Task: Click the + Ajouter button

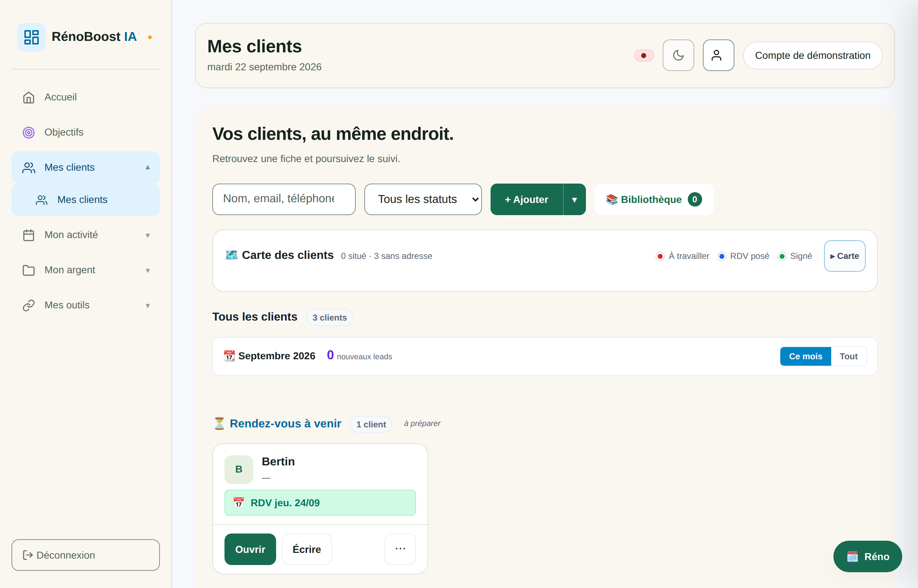Action: [526, 199]
